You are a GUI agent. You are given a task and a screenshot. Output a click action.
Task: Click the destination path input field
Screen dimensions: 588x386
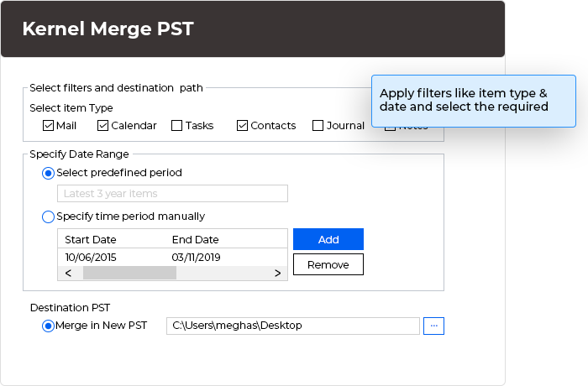[293, 326]
